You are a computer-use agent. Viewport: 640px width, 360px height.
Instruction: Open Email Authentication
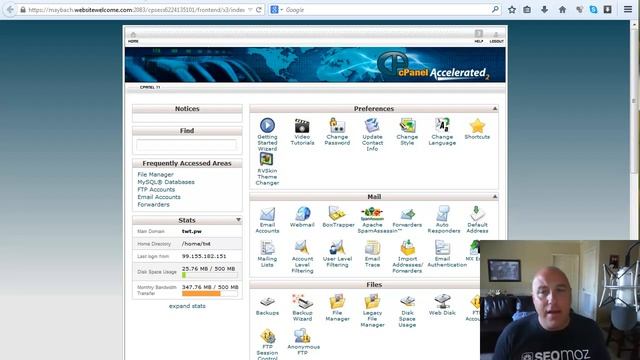[x=442, y=248]
